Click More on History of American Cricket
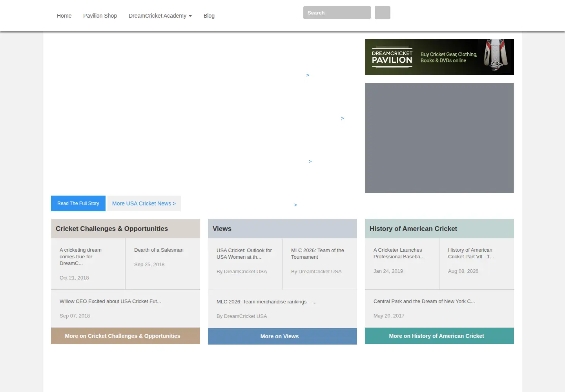The width and height of the screenshot is (565, 392). [x=439, y=336]
